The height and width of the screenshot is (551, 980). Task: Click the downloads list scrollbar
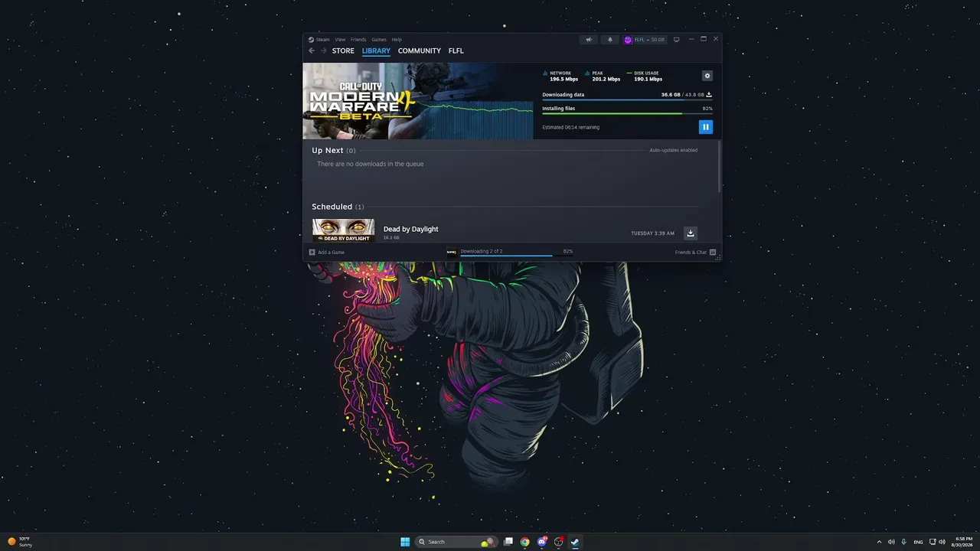pyautogui.click(x=719, y=166)
